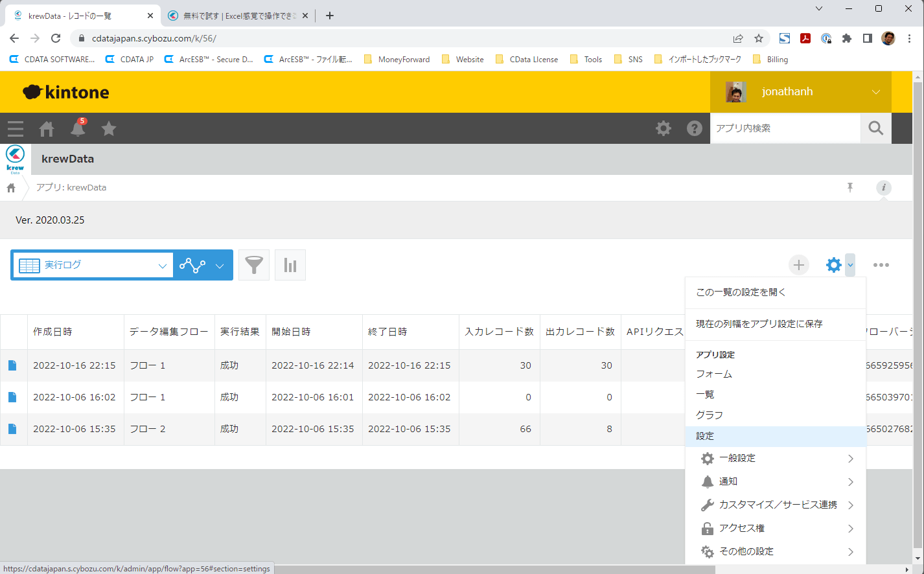Open the favorites star icon
Screen dimensions: 924x574
[x=109, y=129]
